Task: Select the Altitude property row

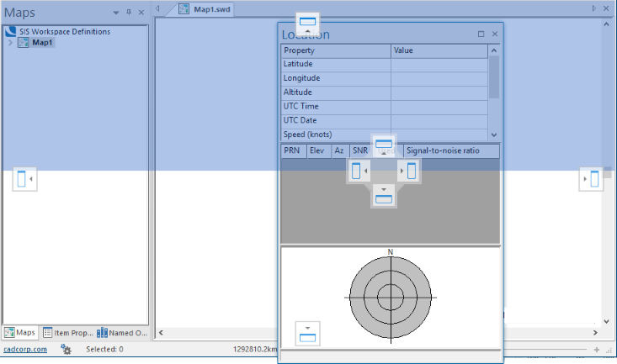Action: pos(384,92)
